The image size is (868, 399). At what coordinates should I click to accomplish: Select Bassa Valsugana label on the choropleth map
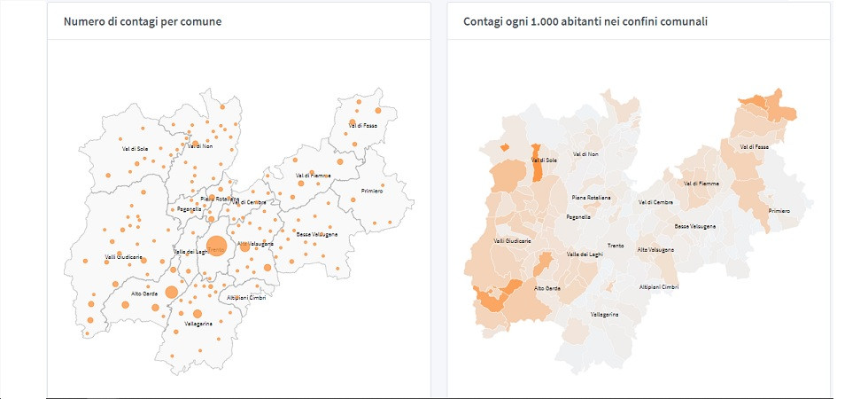click(694, 227)
